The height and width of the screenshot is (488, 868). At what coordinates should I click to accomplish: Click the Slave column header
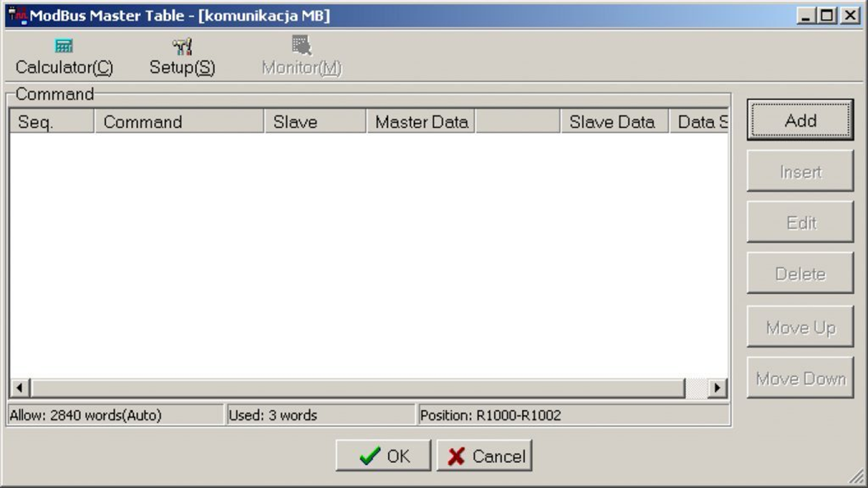pos(315,122)
